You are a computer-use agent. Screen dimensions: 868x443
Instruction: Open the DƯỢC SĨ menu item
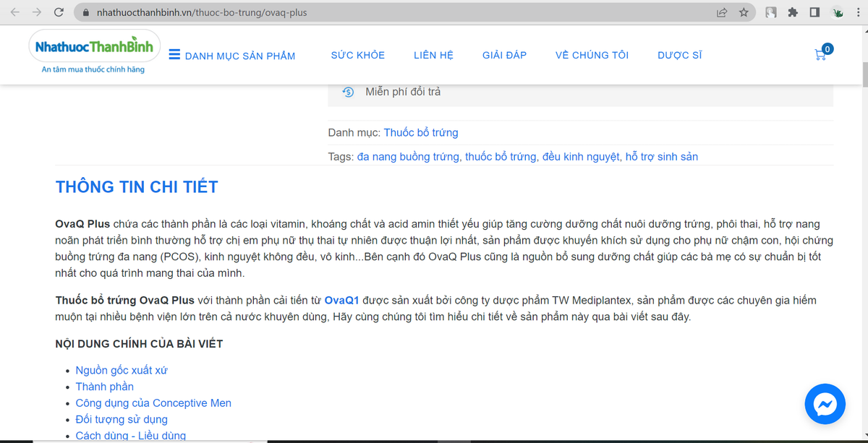(679, 55)
